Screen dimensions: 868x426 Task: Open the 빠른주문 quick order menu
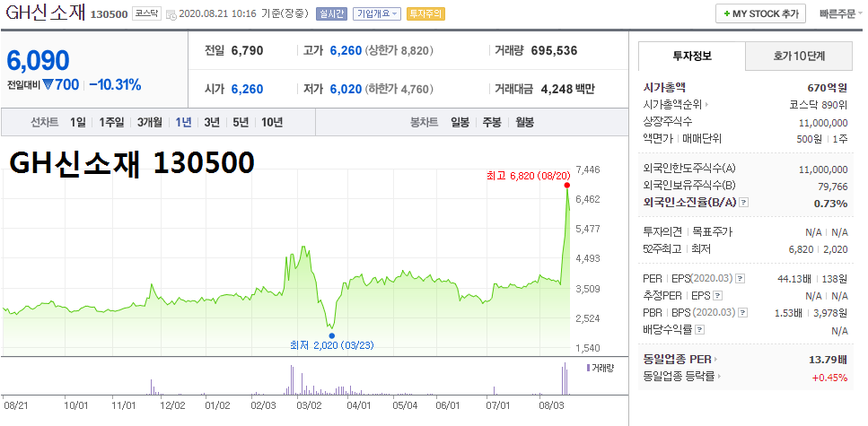click(841, 13)
